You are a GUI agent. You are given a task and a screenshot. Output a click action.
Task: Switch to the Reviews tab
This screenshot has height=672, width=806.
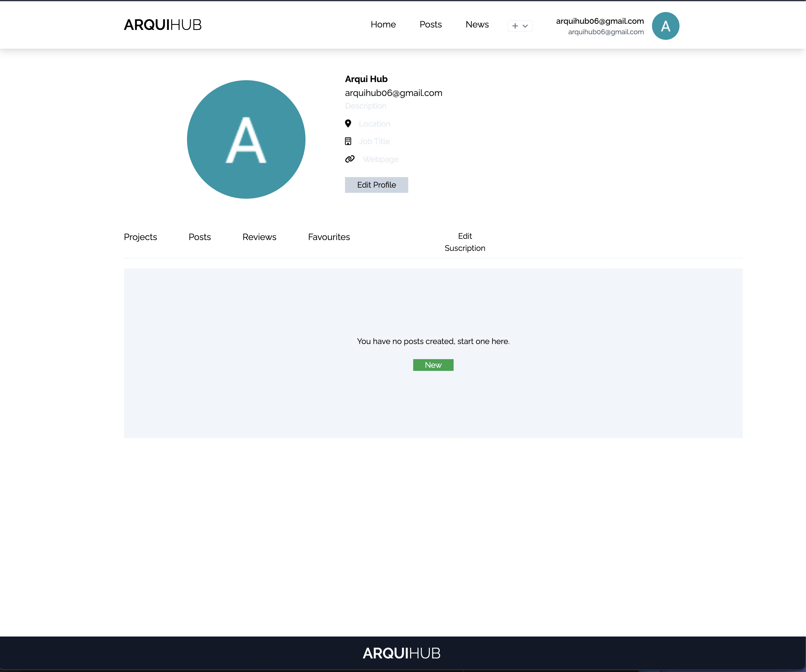point(259,237)
